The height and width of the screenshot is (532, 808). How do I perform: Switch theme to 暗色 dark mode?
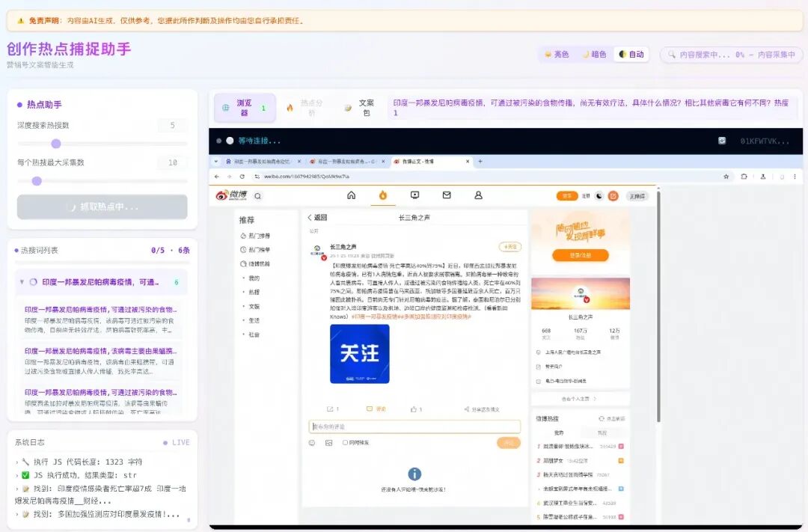pos(596,54)
